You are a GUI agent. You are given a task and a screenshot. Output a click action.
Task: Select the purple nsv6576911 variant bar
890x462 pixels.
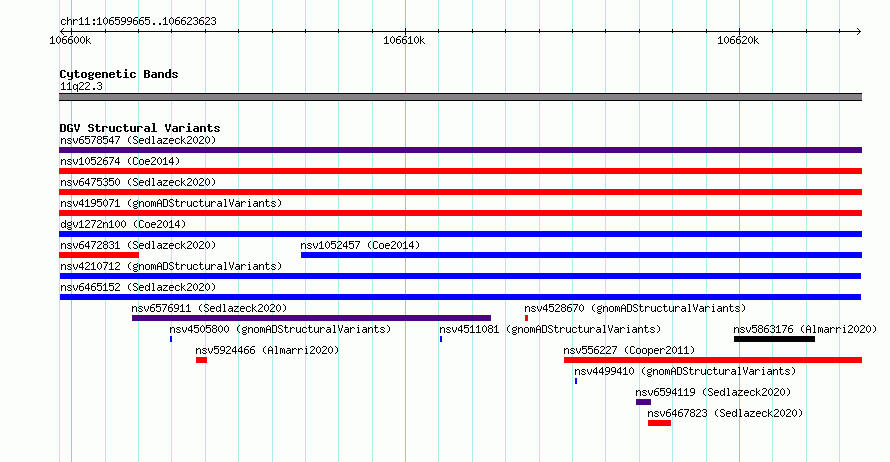311,318
